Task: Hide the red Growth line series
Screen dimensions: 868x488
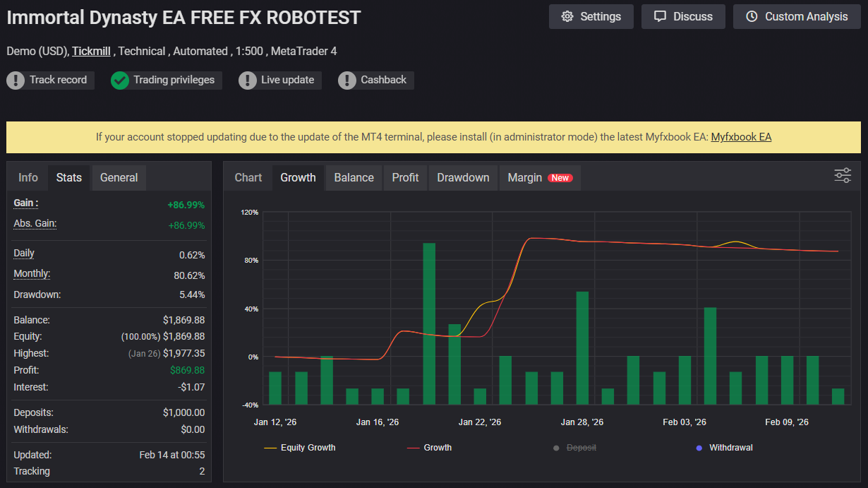Action: pos(430,448)
